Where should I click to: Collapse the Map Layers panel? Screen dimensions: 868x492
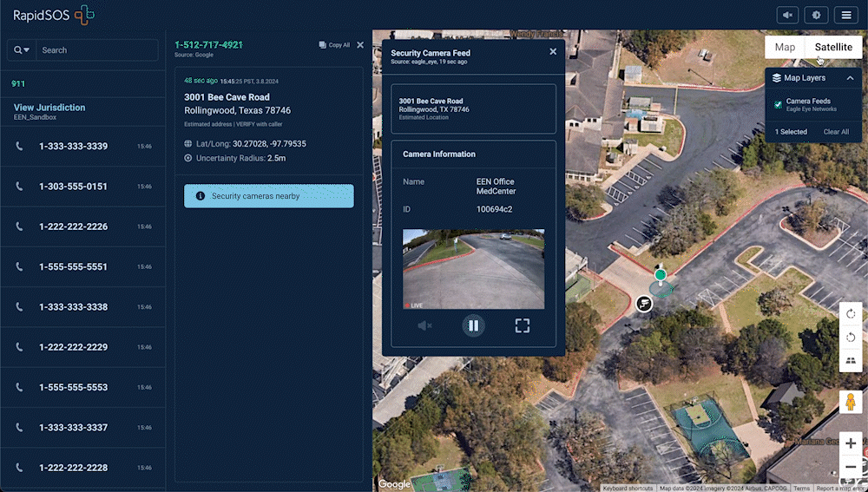[x=850, y=78]
